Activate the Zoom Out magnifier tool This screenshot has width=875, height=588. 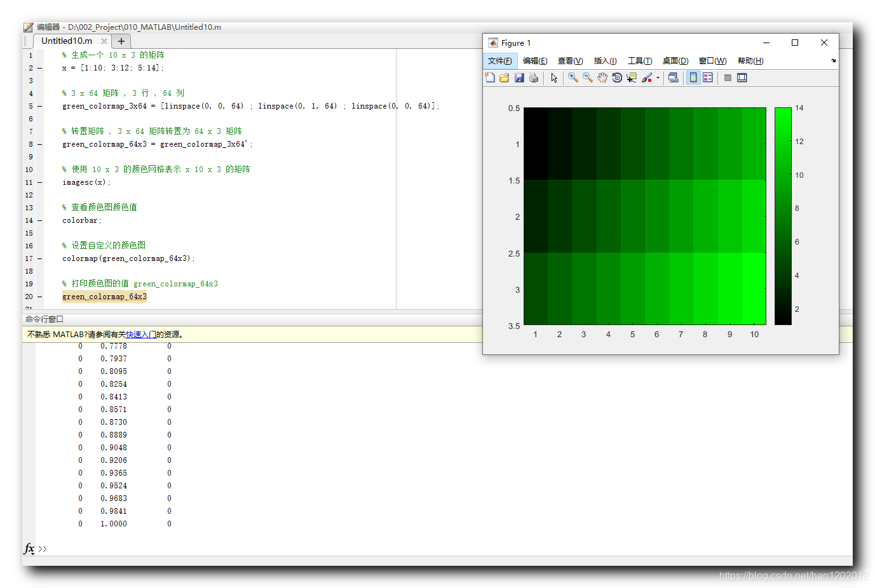pos(588,77)
